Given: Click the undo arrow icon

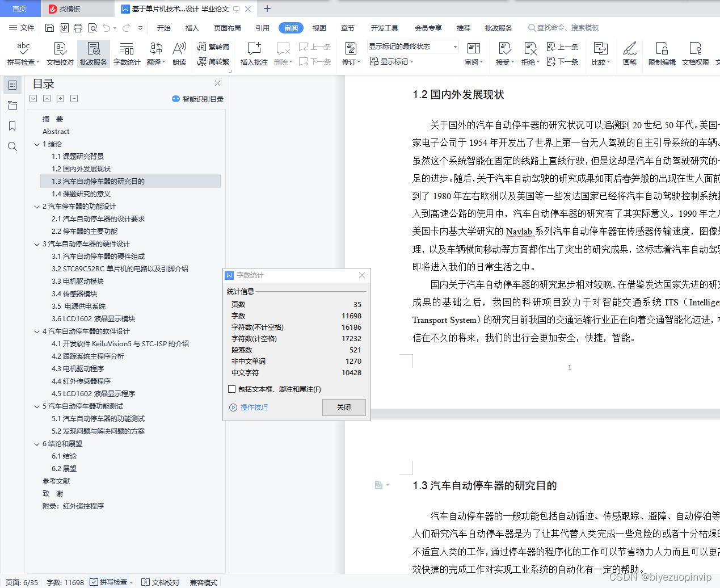Looking at the screenshot, I should [x=107, y=28].
